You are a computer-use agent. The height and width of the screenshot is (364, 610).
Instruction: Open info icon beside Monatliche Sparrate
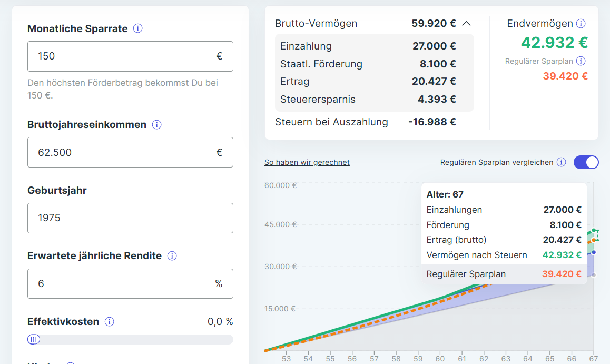[x=137, y=28]
